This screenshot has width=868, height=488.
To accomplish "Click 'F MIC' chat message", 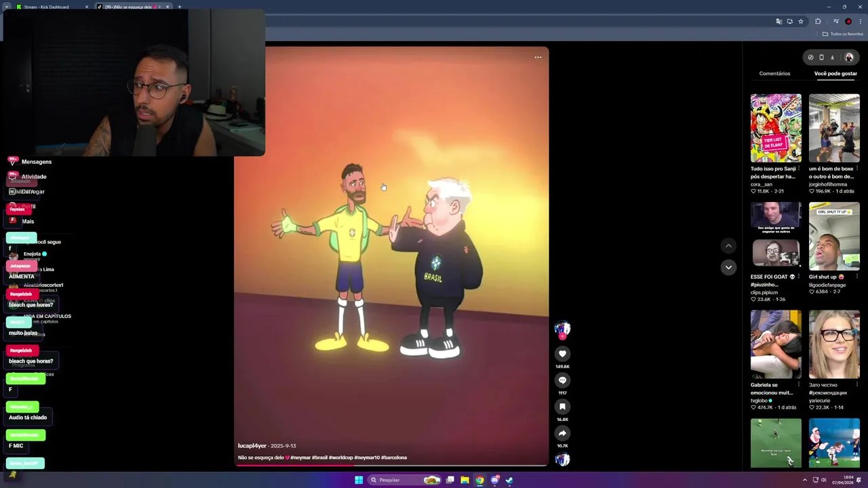I will click(16, 446).
